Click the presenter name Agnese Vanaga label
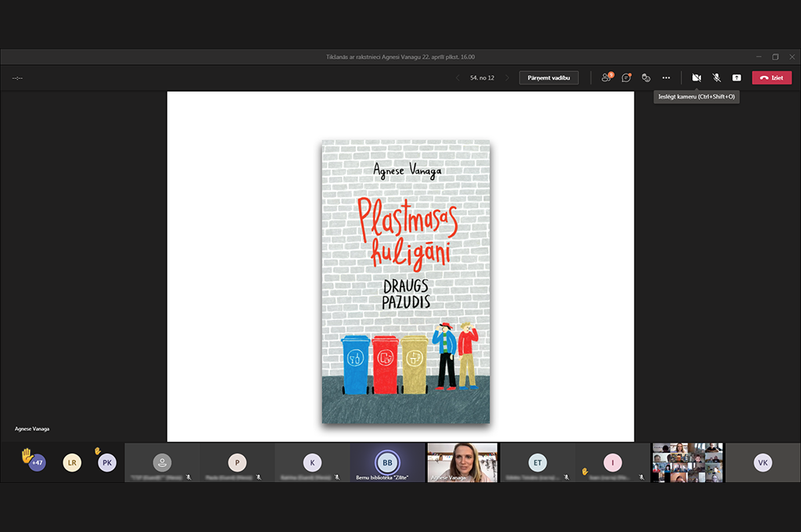 tap(32, 429)
